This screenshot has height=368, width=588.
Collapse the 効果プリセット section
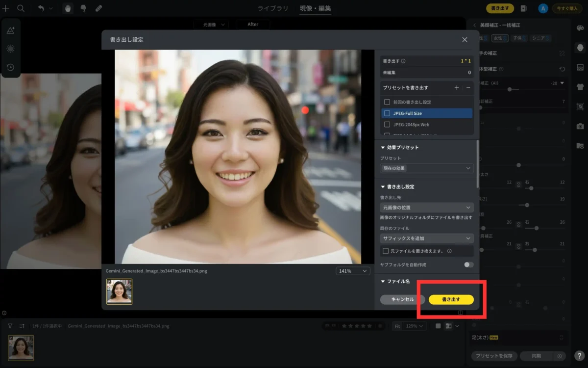pyautogui.click(x=383, y=148)
